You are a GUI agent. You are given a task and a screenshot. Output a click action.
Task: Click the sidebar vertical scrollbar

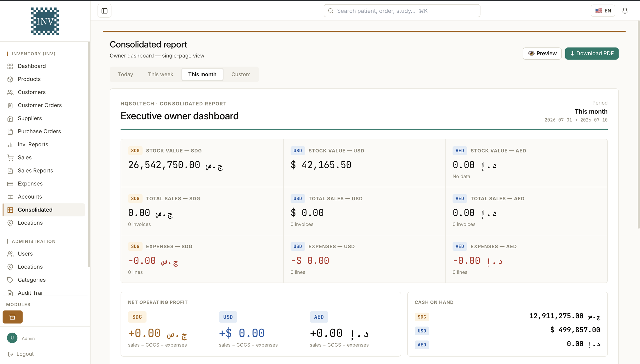(89, 155)
